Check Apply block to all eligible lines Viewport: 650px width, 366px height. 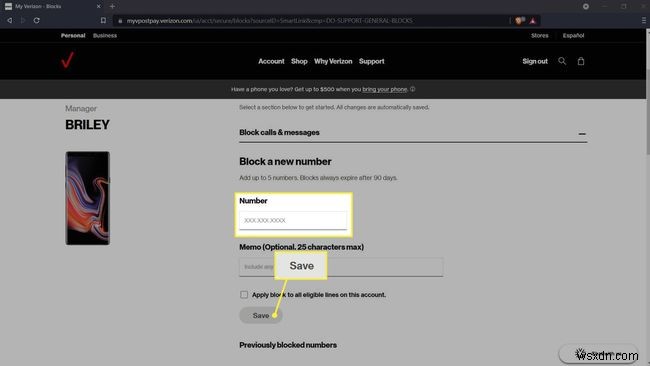pyautogui.click(x=244, y=295)
